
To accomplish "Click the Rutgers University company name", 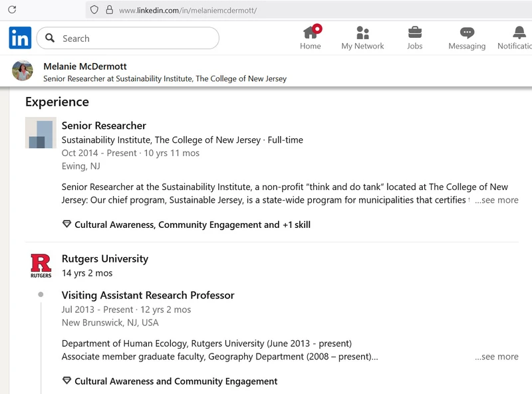I will (x=105, y=258).
